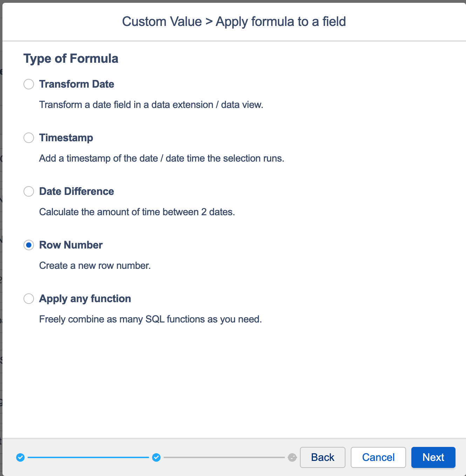Click the second blue checkmark step icon
Viewport: 466px width, 476px height.
156,457
